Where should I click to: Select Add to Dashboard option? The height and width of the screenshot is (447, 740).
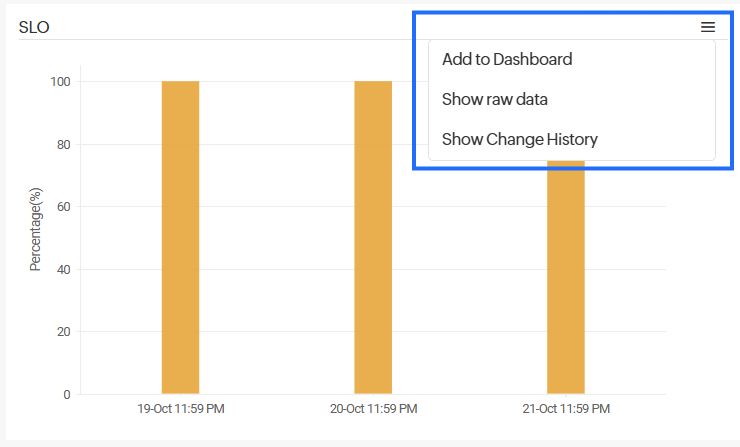pyautogui.click(x=507, y=59)
